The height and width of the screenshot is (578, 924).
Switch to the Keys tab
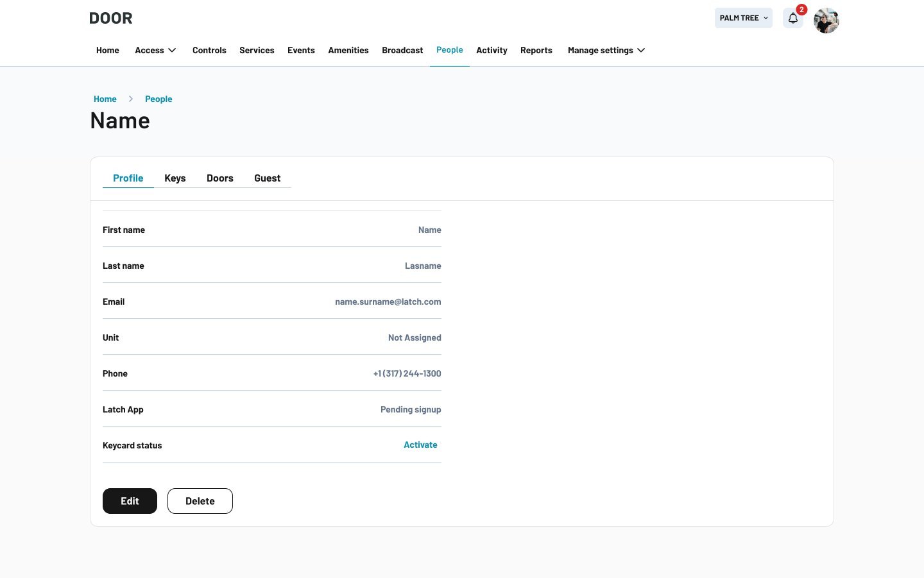(175, 178)
